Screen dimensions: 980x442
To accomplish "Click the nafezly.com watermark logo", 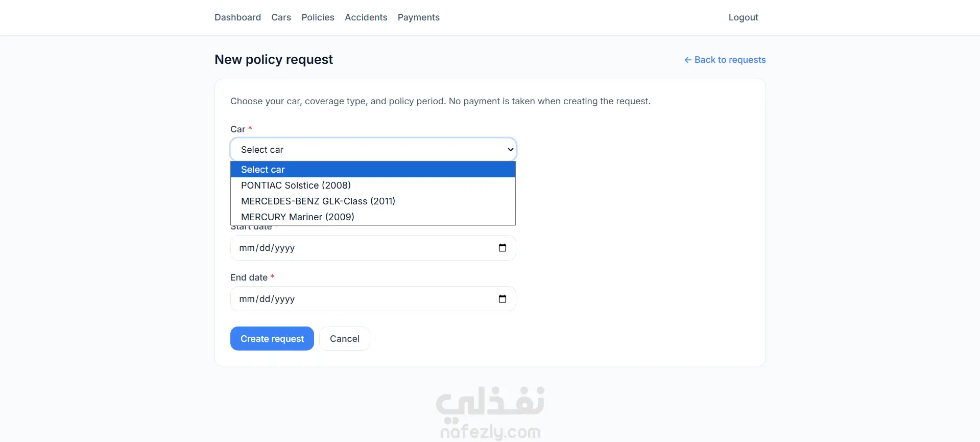I will [x=490, y=413].
